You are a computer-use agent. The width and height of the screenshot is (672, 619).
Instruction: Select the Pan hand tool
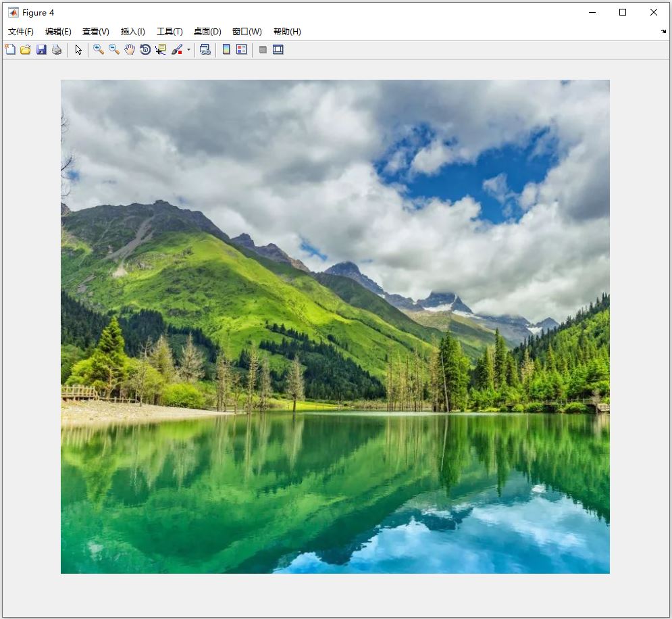pyautogui.click(x=130, y=50)
